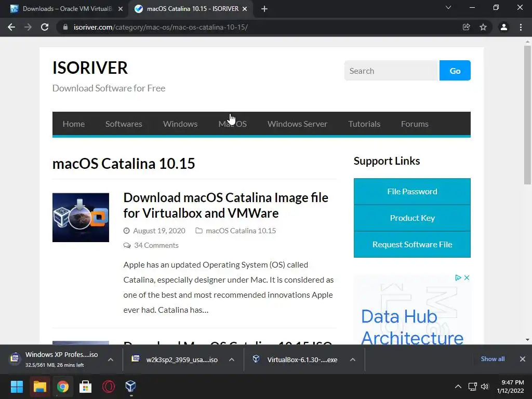The width and height of the screenshot is (532, 399).
Task: Open the Home menu item
Action: (x=74, y=124)
